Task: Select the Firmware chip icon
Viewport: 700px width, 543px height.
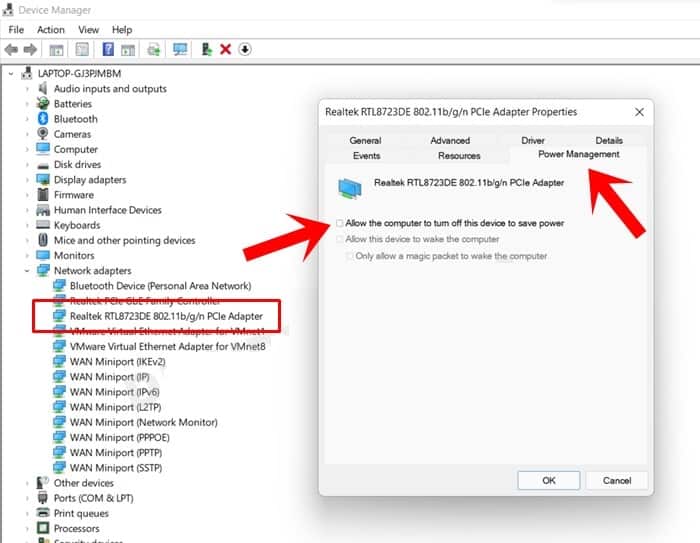Action: pos(43,195)
